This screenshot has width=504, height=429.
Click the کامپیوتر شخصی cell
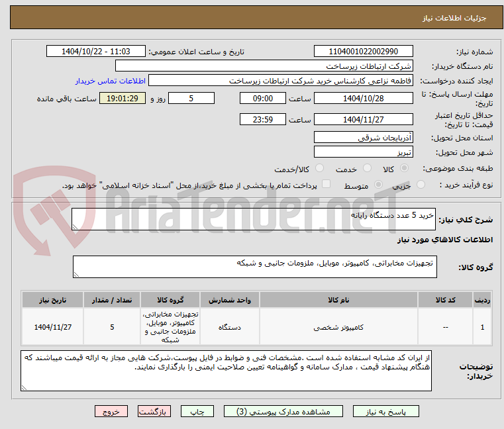[x=338, y=327]
